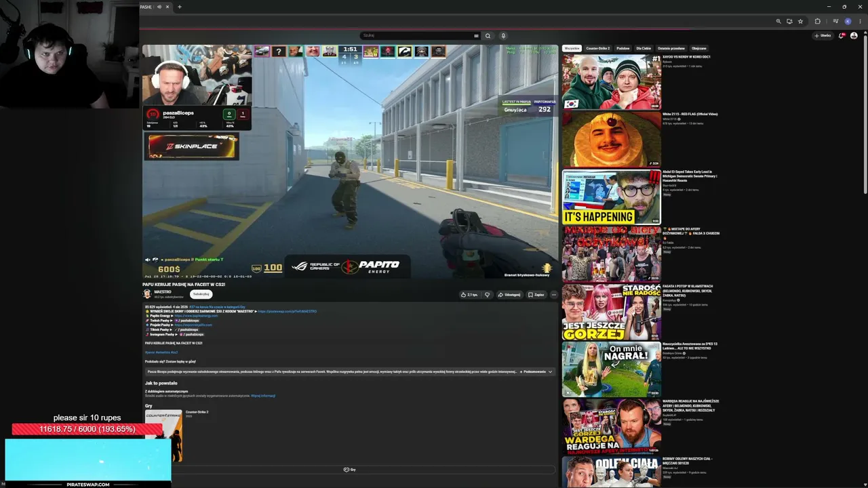Close the current browser tab
The width and height of the screenshot is (868, 488).
pyautogui.click(x=167, y=7)
